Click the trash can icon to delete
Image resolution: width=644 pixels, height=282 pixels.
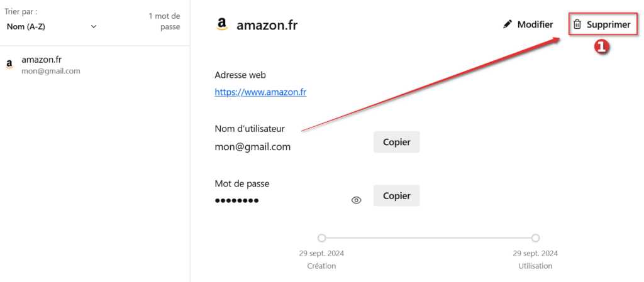[577, 24]
